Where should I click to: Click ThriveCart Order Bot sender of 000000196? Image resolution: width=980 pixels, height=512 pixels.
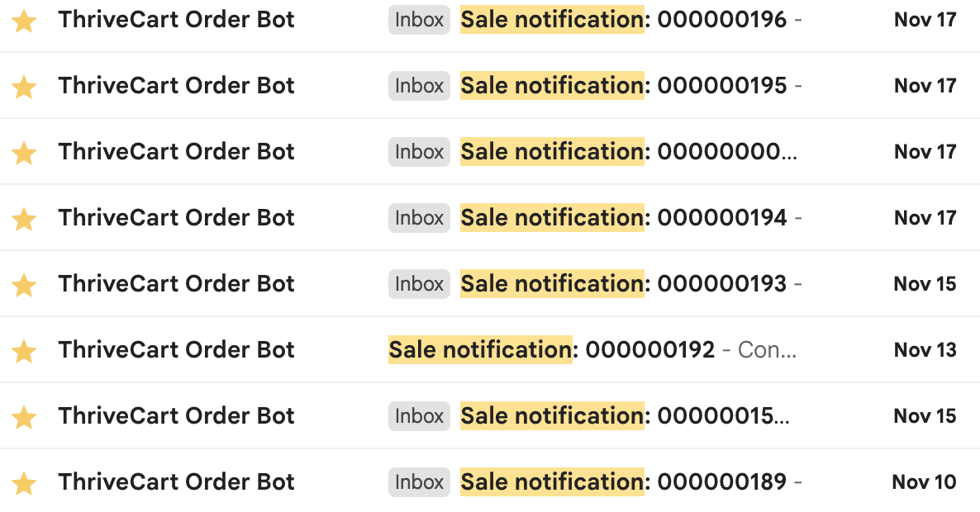pos(176,20)
